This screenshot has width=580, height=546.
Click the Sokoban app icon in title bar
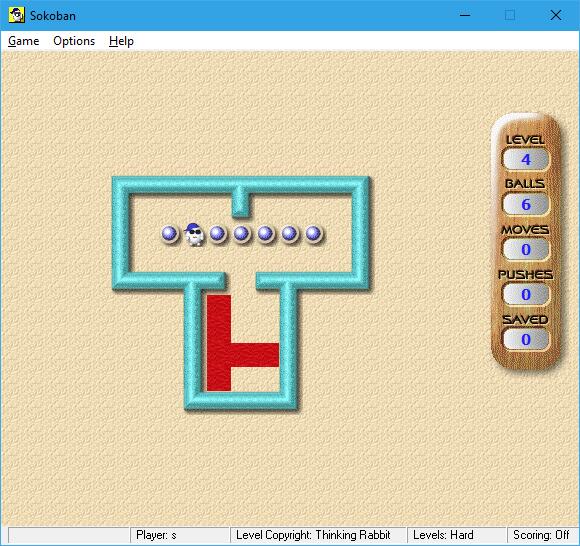16,15
